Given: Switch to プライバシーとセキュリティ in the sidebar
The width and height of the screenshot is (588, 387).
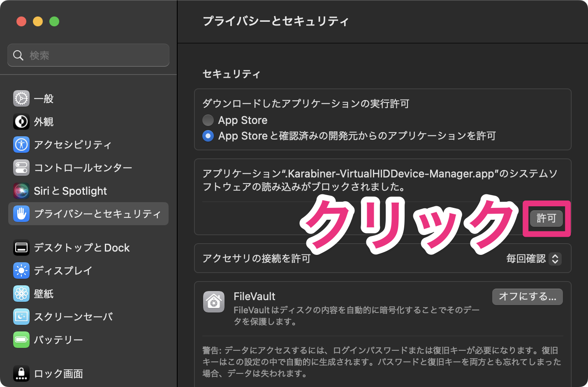Looking at the screenshot, I should [x=21, y=214].
